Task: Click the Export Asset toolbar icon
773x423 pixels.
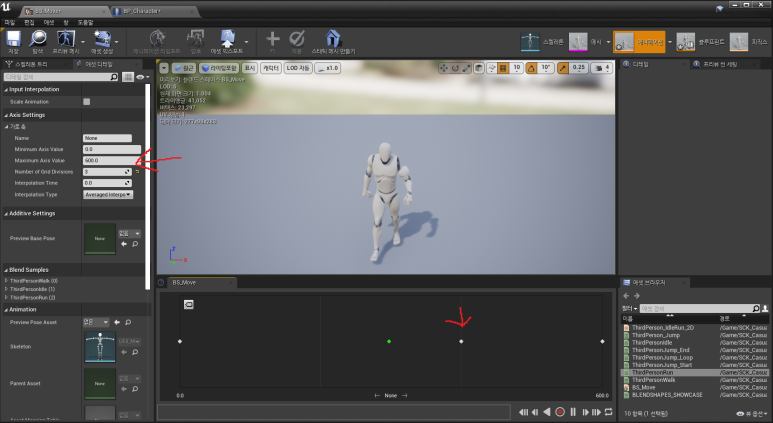Action: [x=227, y=41]
